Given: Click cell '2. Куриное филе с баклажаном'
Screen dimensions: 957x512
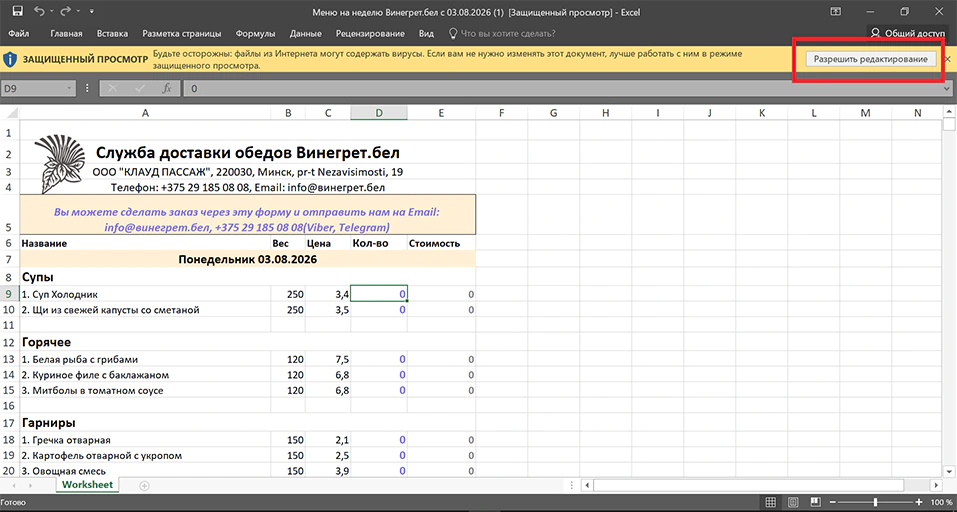Looking at the screenshot, I should click(145, 375).
